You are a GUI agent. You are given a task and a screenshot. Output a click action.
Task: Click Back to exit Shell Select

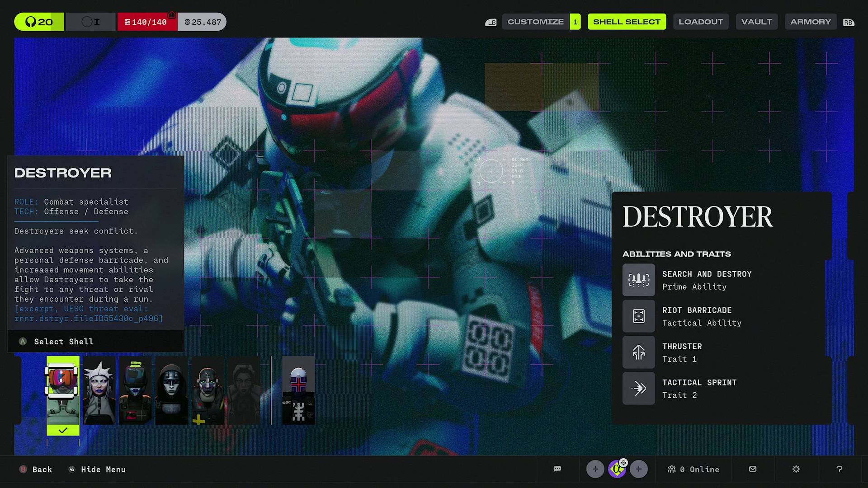(36, 469)
